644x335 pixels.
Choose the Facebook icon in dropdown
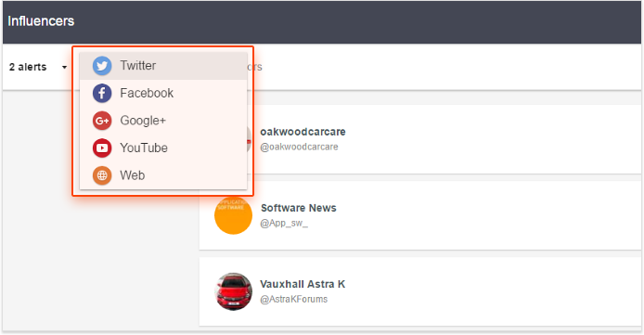click(102, 93)
